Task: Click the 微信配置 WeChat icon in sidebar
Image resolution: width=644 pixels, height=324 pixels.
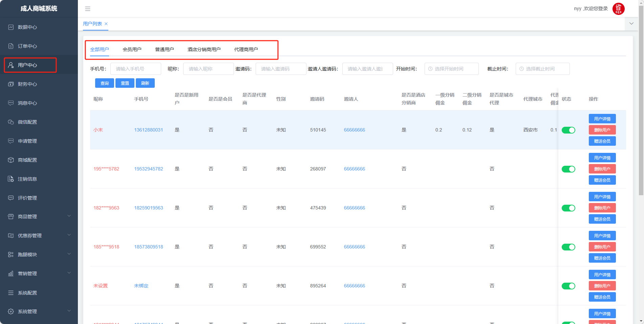Action: pos(11,122)
